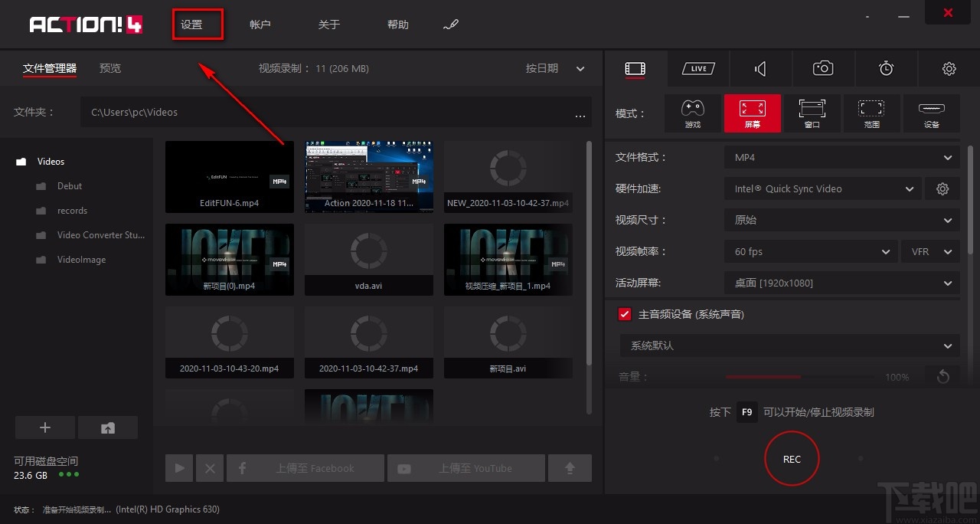Open the 帮助 menu
Screen dimensions: 980x524
(x=398, y=25)
